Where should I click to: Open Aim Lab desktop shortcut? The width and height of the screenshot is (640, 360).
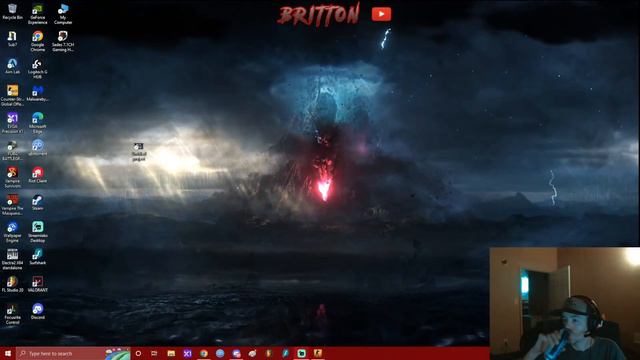click(12, 66)
